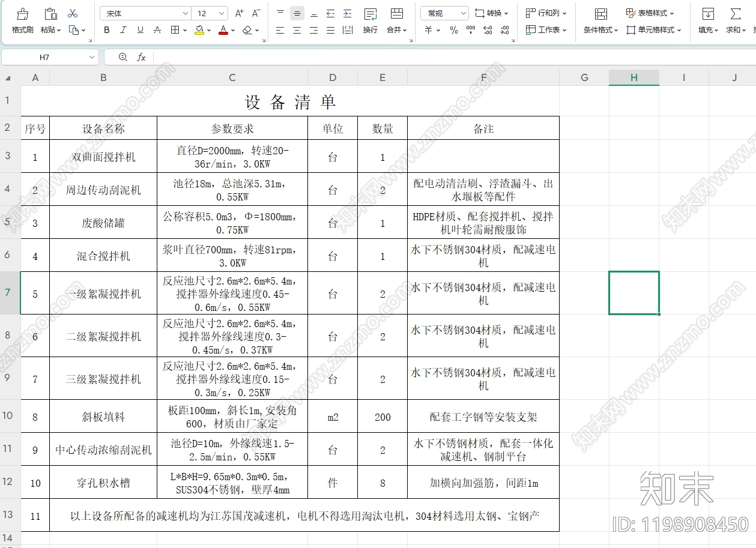Click the Merge cells (合并) icon
The image size is (756, 548).
tap(396, 14)
